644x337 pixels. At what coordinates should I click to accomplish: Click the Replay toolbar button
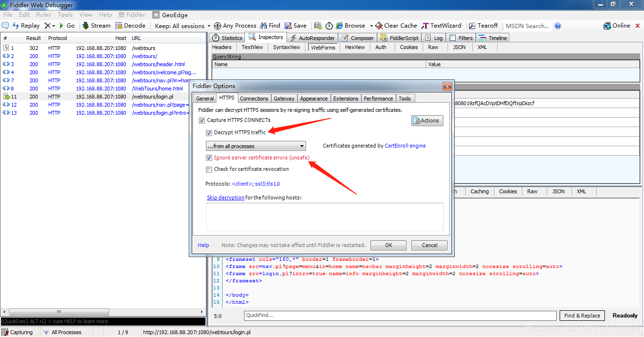click(26, 26)
